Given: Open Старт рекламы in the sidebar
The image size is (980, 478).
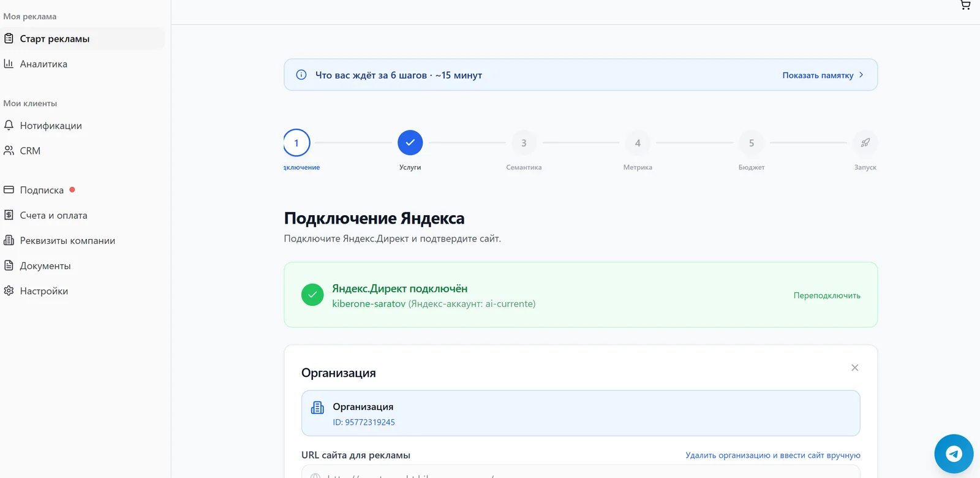Looking at the screenshot, I should pyautogui.click(x=83, y=39).
